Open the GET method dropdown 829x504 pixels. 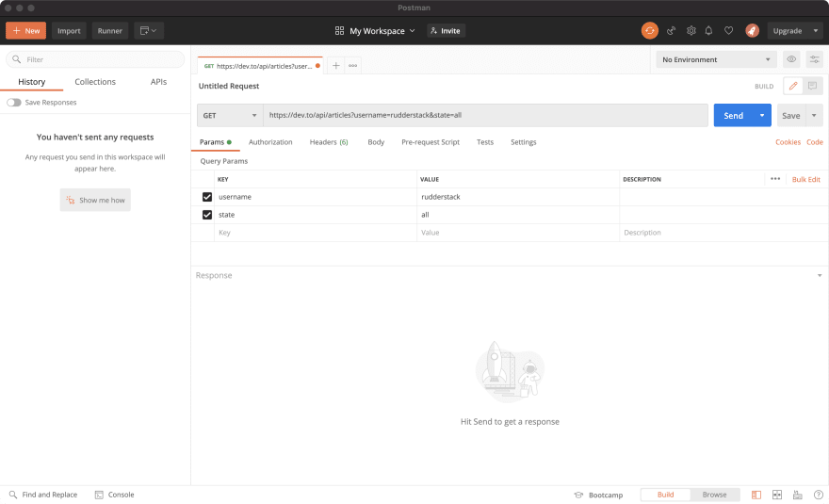click(229, 115)
